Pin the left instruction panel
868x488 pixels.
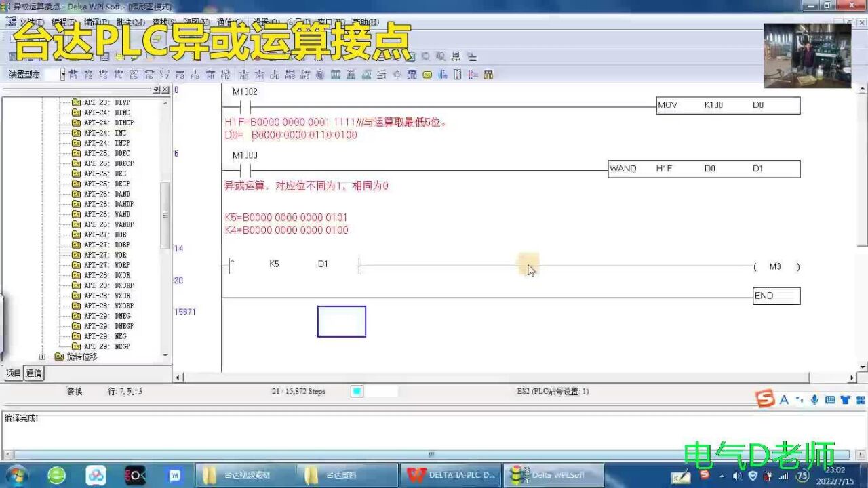(157, 89)
